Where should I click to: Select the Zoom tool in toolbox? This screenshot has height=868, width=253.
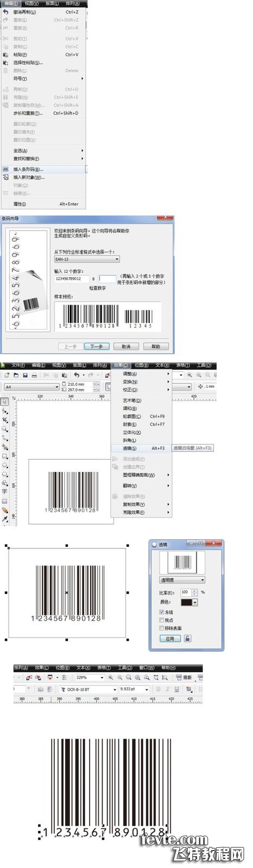[x=5, y=429]
